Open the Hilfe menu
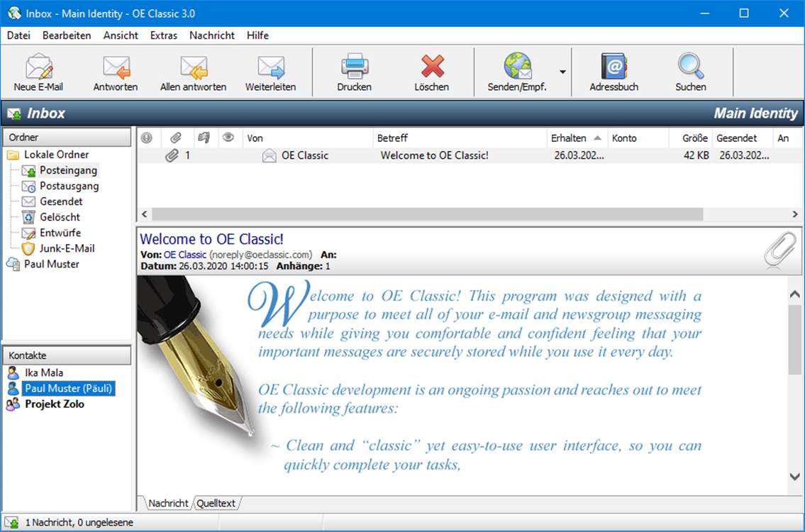 coord(257,35)
